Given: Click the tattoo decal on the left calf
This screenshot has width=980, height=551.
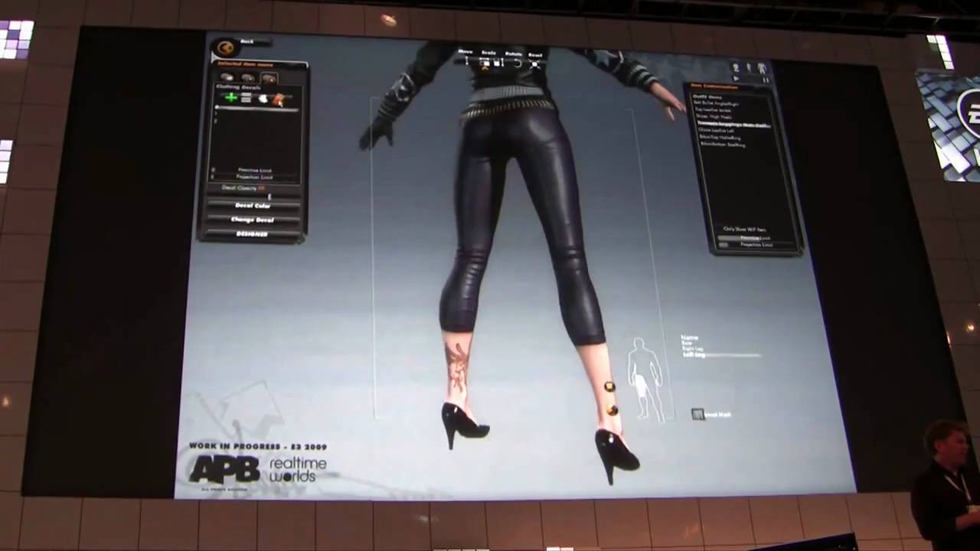Looking at the screenshot, I should (x=457, y=367).
